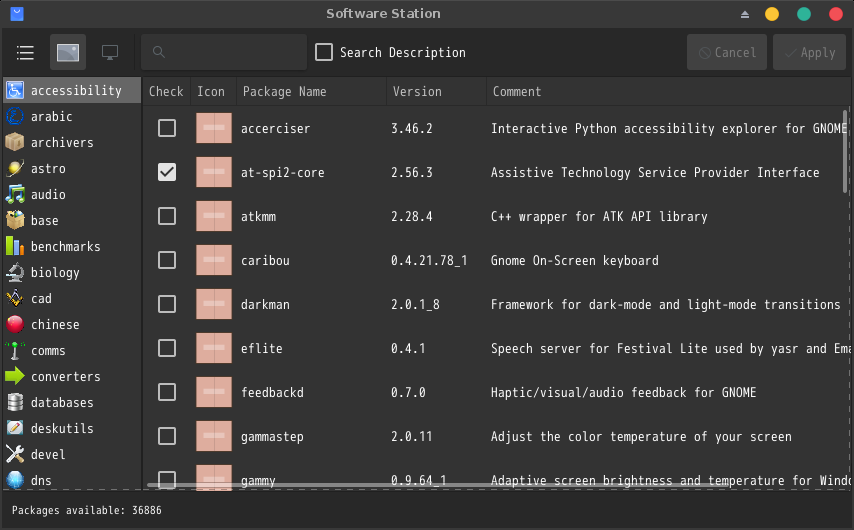Select the cad drafting icon
854x530 pixels.
[15, 298]
